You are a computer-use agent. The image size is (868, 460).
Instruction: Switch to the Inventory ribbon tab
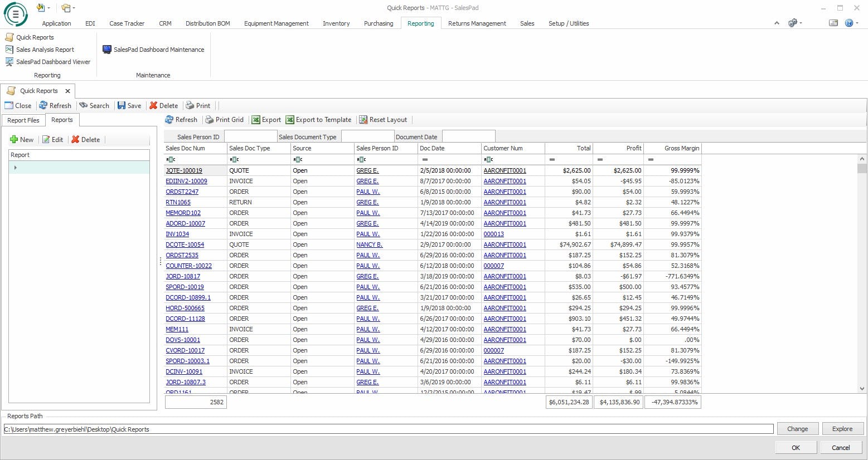pyautogui.click(x=336, y=23)
